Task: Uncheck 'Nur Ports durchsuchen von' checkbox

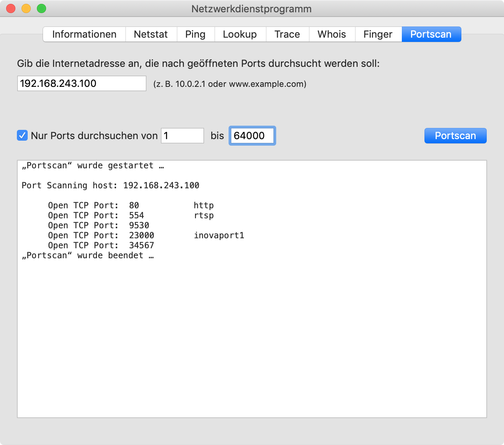Action: (22, 135)
